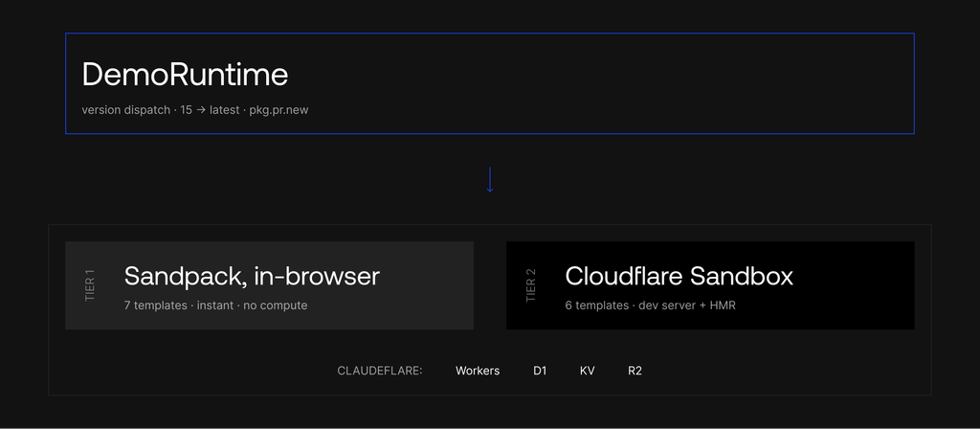Select text '6 templates · dev server + HMR'

tap(651, 305)
